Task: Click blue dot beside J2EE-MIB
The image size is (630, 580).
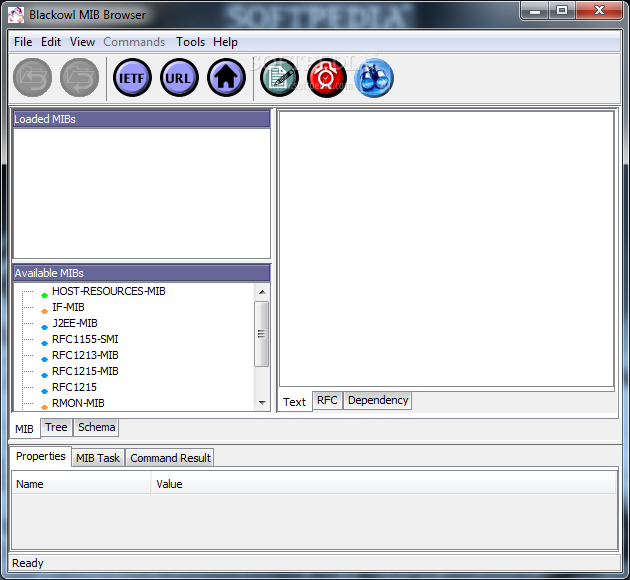Action: [44, 327]
